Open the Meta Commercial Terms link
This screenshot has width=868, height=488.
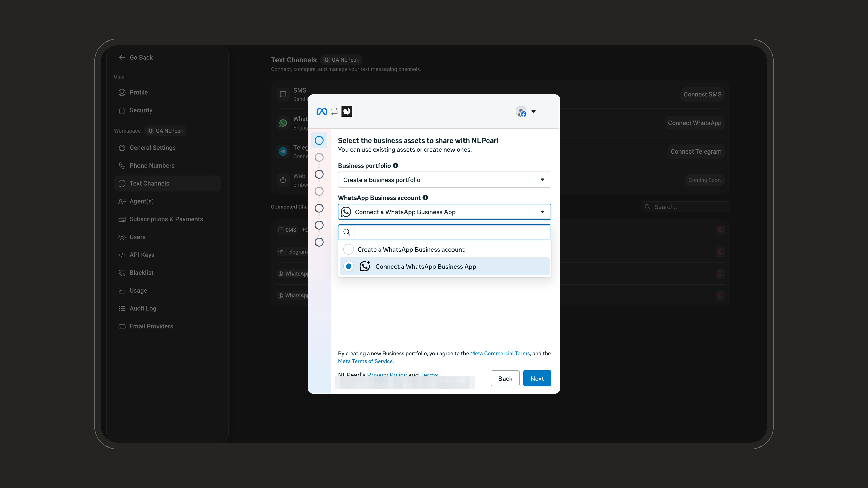500,353
